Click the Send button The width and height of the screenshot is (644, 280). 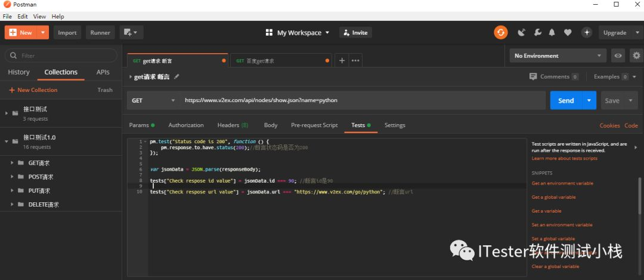[x=566, y=100]
